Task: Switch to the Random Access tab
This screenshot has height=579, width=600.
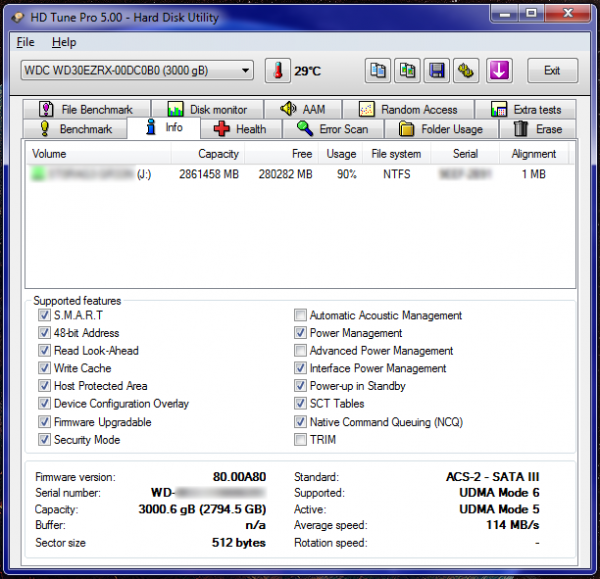Action: (x=408, y=109)
